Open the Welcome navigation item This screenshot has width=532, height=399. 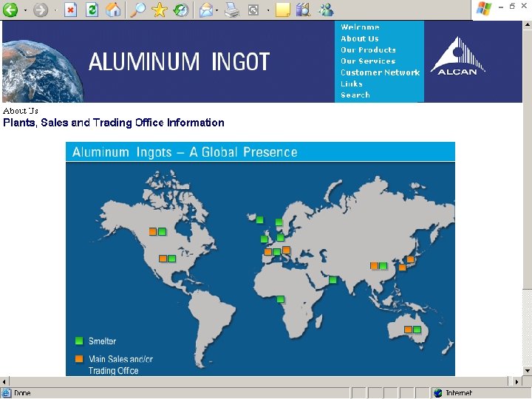coord(360,27)
